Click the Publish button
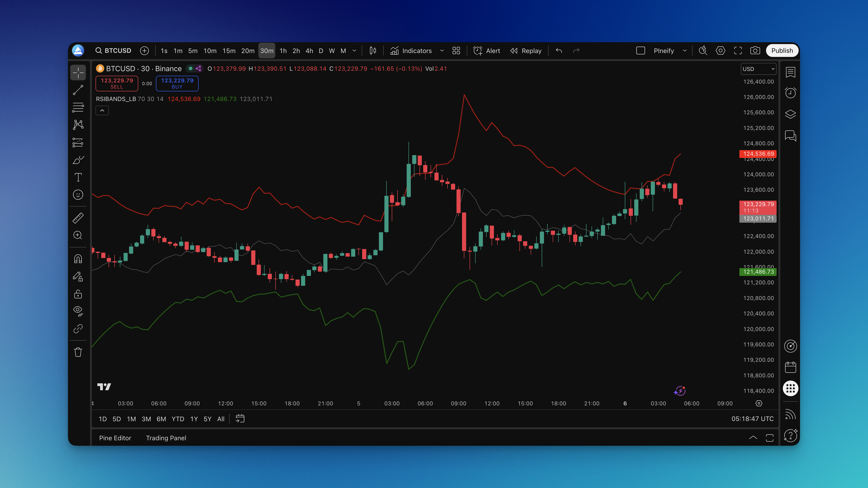Viewport: 868px width, 488px height. coord(782,50)
